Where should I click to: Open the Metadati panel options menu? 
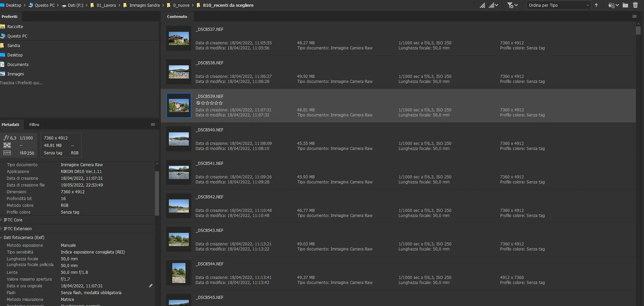[153, 125]
